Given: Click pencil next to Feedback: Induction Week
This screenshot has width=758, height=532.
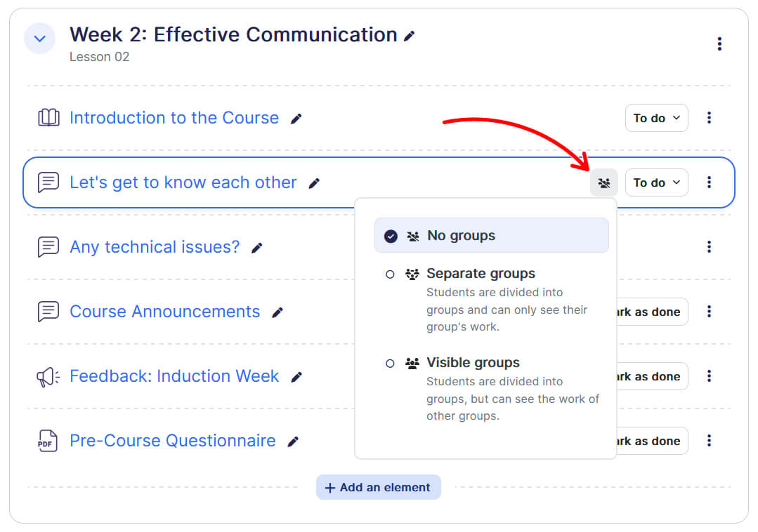Looking at the screenshot, I should pos(296,377).
